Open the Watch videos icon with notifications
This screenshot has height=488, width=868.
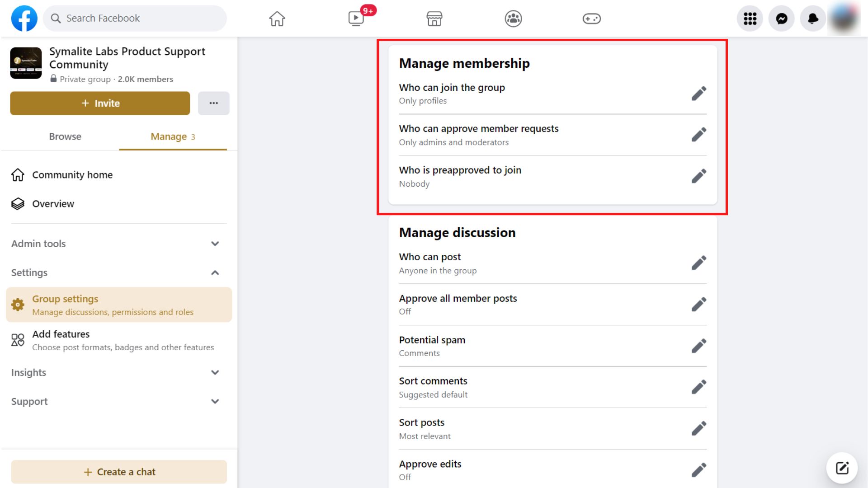pyautogui.click(x=355, y=19)
